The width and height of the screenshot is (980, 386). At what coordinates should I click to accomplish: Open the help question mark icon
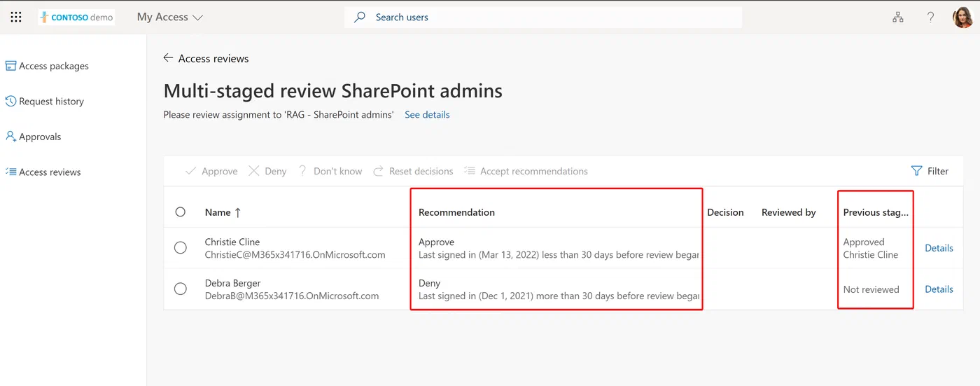click(x=930, y=17)
